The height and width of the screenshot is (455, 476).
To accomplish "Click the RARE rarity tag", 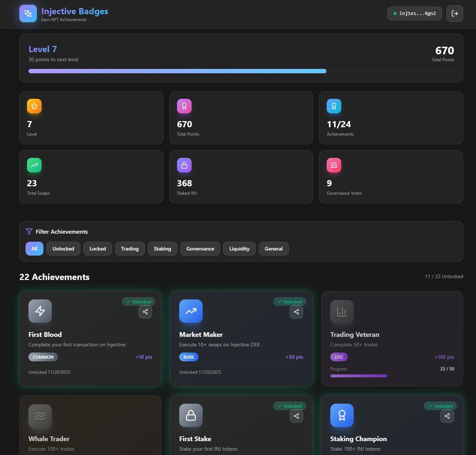I will click(x=189, y=357).
